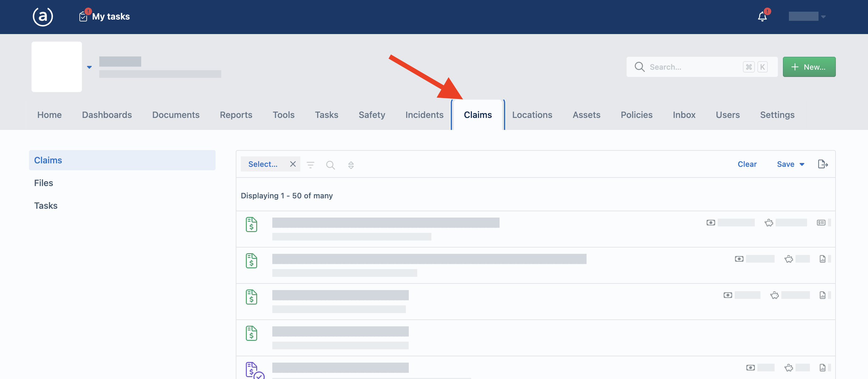
Task: Click the piggy bank icon in first claim row
Action: coord(769,223)
